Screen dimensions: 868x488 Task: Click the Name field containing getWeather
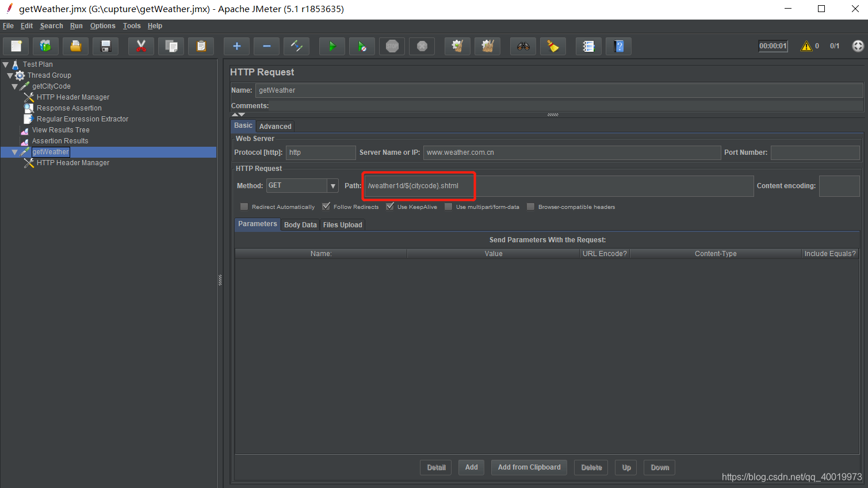(559, 90)
